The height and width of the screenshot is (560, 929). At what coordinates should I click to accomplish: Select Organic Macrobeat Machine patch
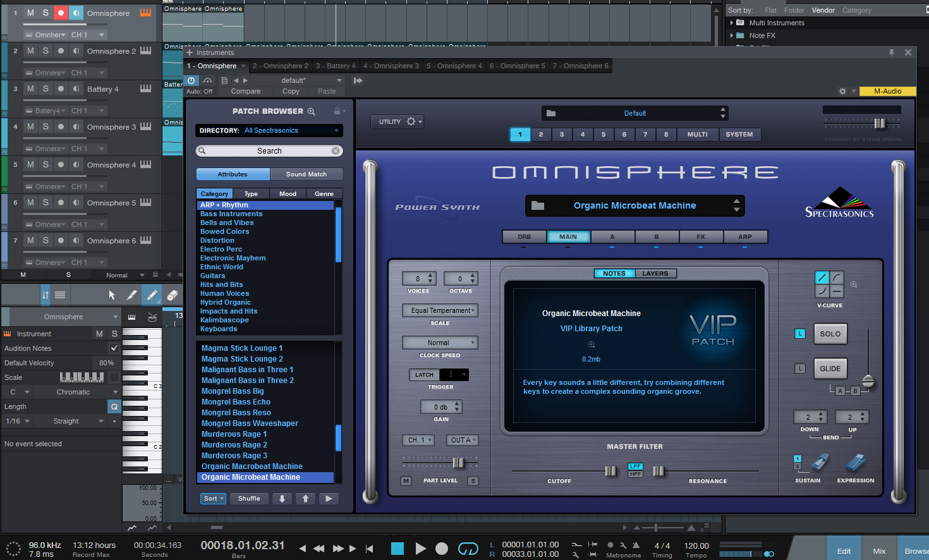tap(252, 466)
